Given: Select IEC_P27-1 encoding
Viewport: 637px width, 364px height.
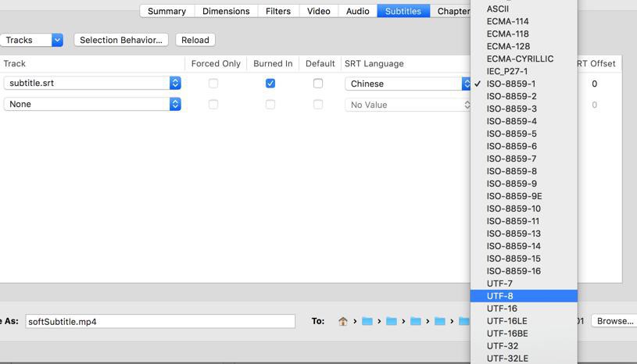Looking at the screenshot, I should (x=524, y=71).
